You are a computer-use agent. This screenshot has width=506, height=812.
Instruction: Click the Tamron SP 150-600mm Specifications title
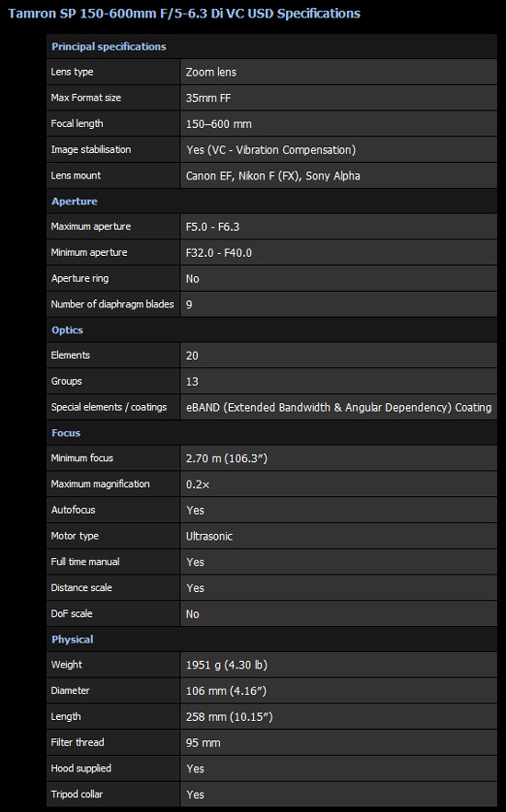coord(184,14)
